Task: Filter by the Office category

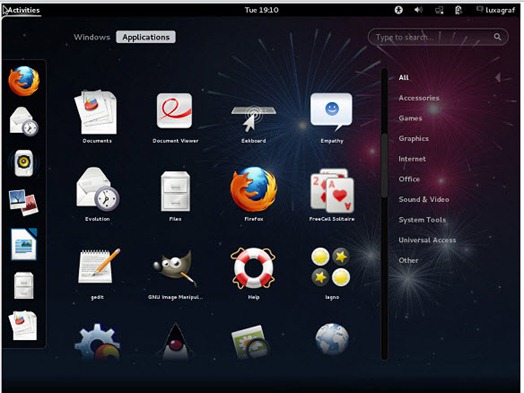Action: click(x=409, y=179)
